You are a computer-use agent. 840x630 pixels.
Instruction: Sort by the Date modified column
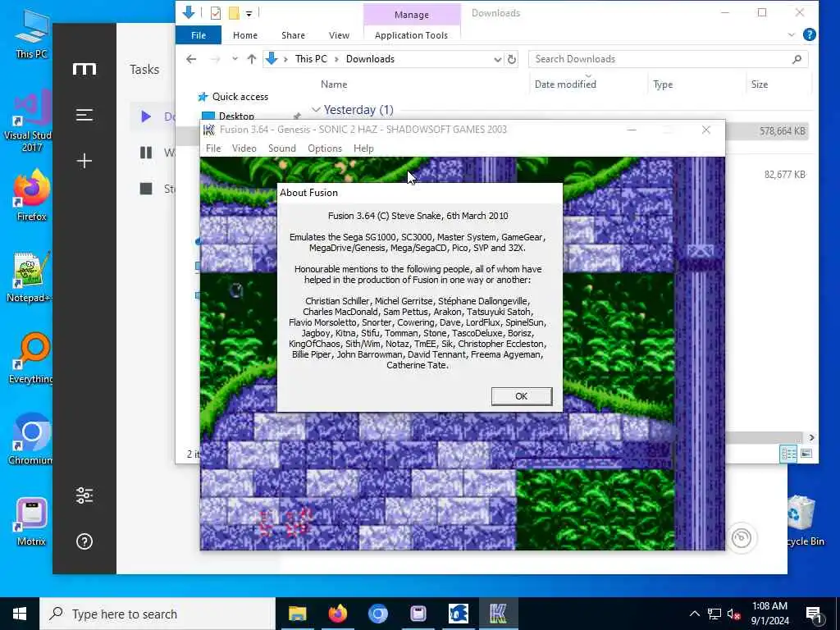tap(565, 84)
